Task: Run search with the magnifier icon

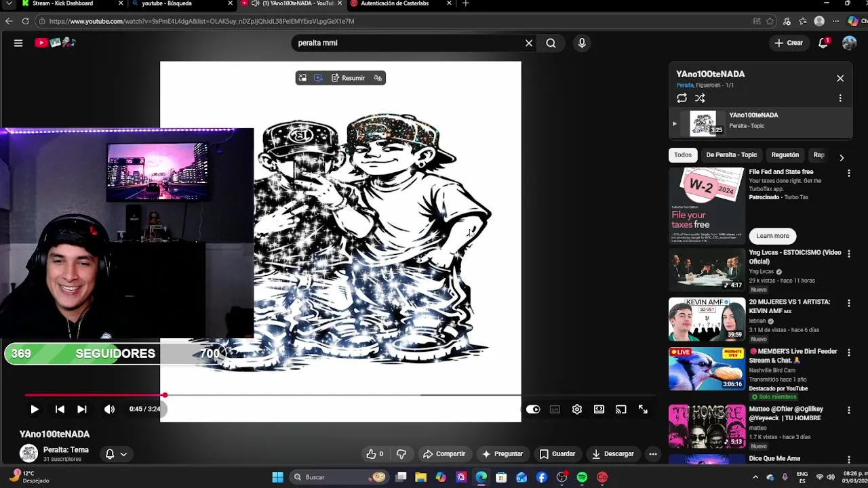Action: pos(551,43)
